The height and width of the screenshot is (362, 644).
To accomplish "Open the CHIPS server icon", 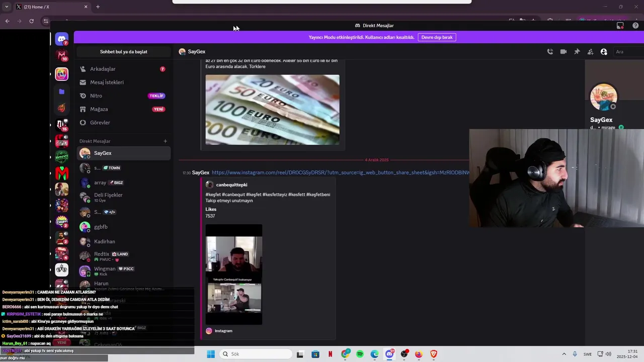I will coord(62,221).
